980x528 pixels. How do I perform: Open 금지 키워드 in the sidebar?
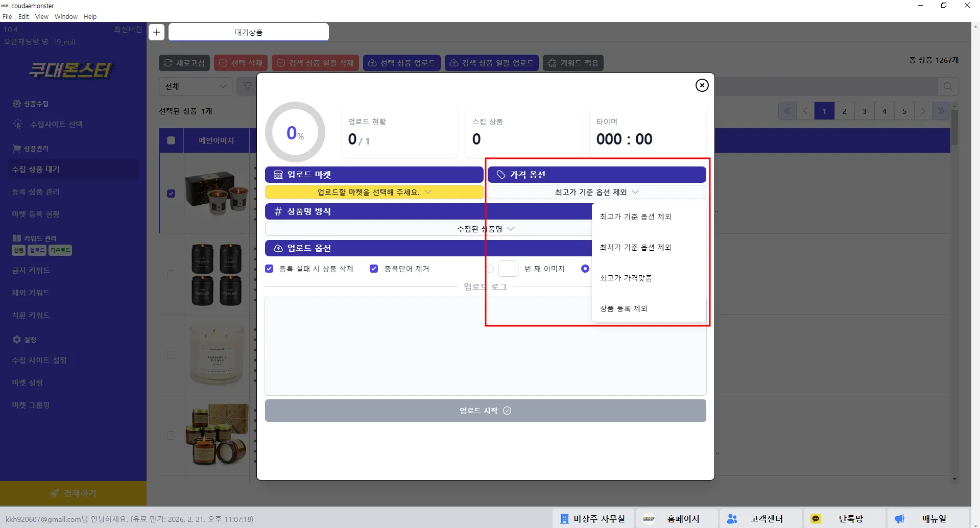coord(31,270)
